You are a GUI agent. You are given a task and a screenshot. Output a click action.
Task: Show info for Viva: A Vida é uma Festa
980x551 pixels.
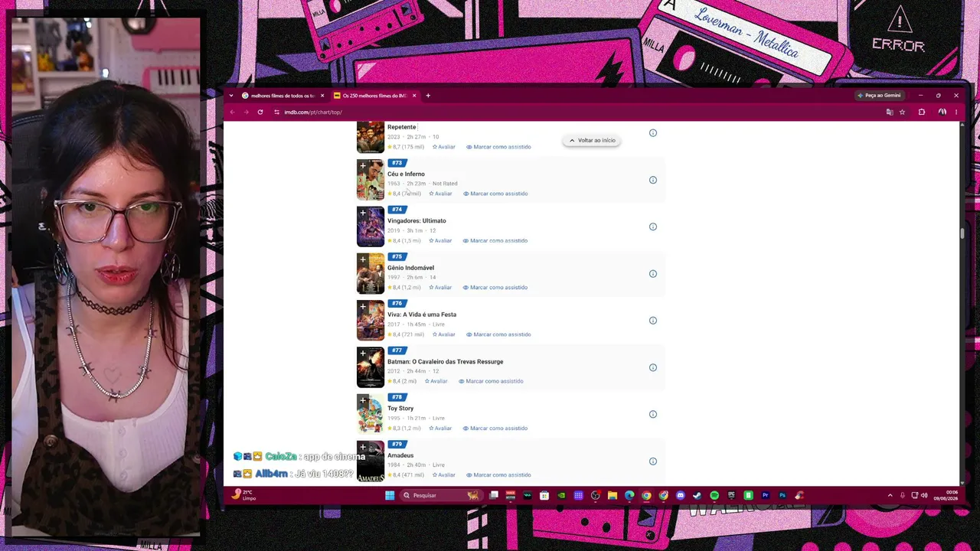coord(653,321)
